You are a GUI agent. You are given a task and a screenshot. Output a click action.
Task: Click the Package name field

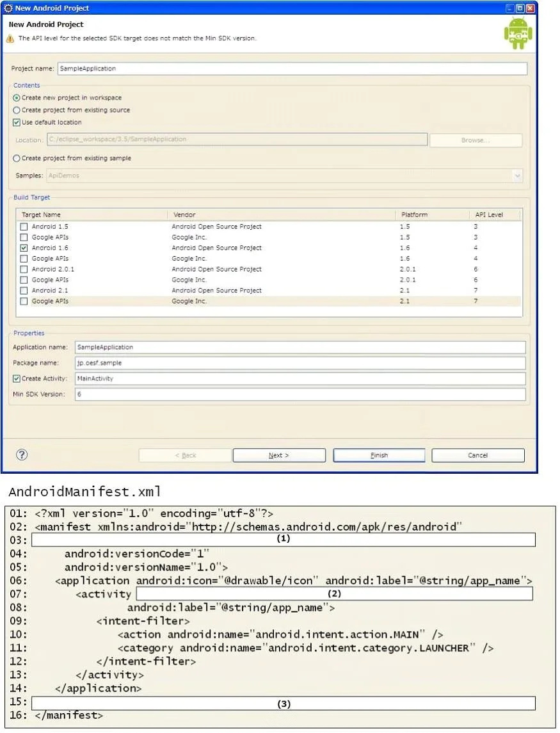(x=300, y=363)
